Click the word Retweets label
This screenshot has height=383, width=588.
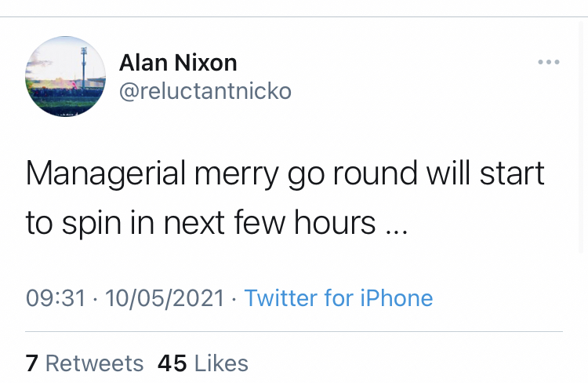[x=95, y=363]
